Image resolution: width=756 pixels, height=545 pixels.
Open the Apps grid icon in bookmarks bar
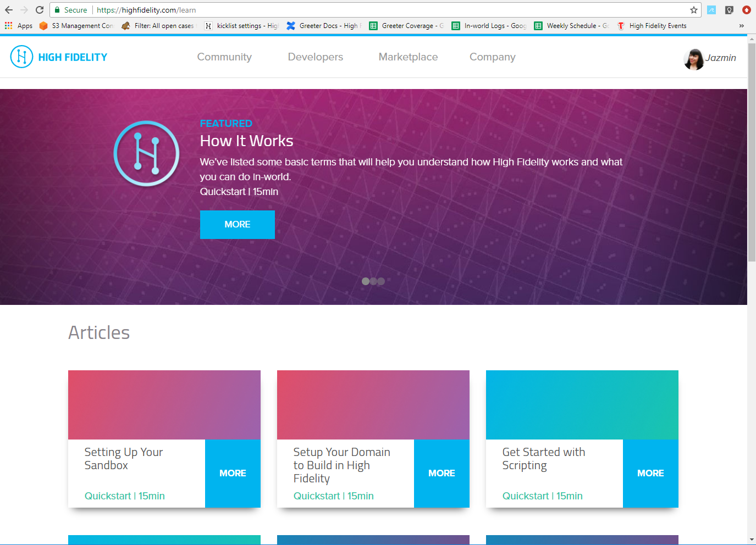[x=8, y=25]
